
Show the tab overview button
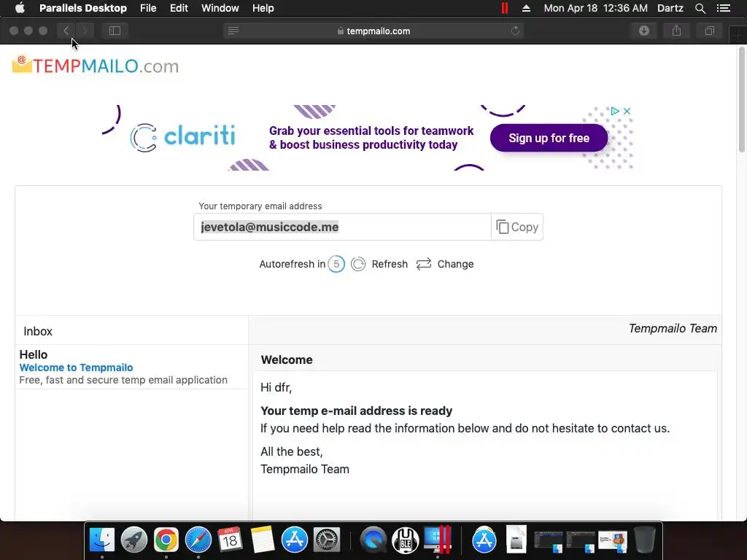coord(709,31)
